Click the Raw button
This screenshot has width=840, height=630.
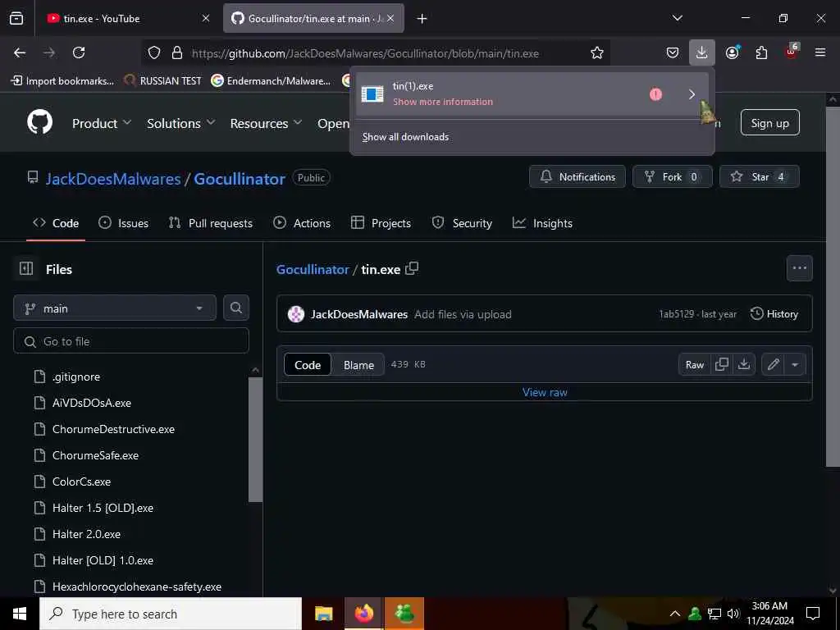pos(694,365)
